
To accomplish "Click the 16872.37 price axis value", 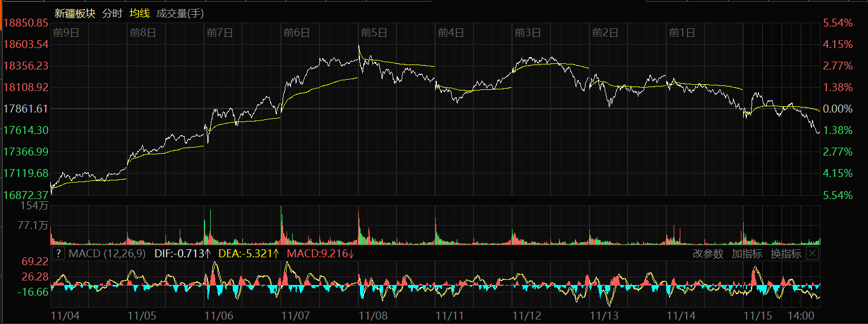I will (26, 195).
